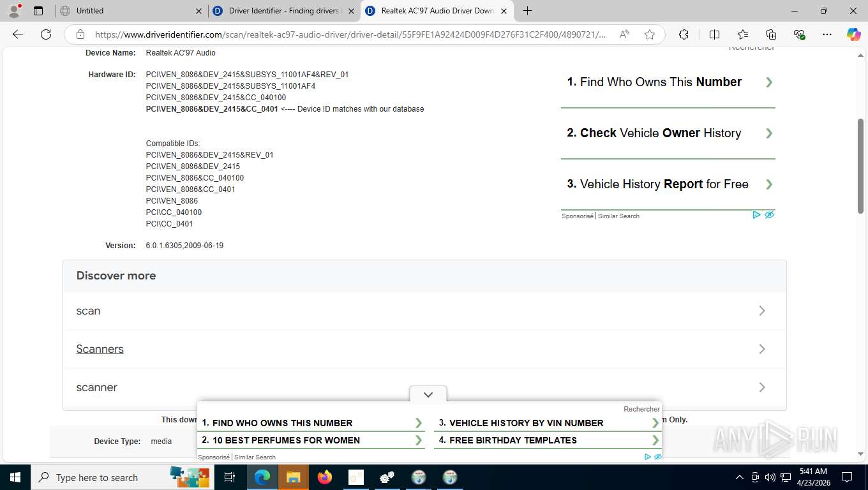Image resolution: width=868 pixels, height=490 pixels.
Task: Close the Driver Identifier Finding drivers tab
Action: [x=351, y=11]
